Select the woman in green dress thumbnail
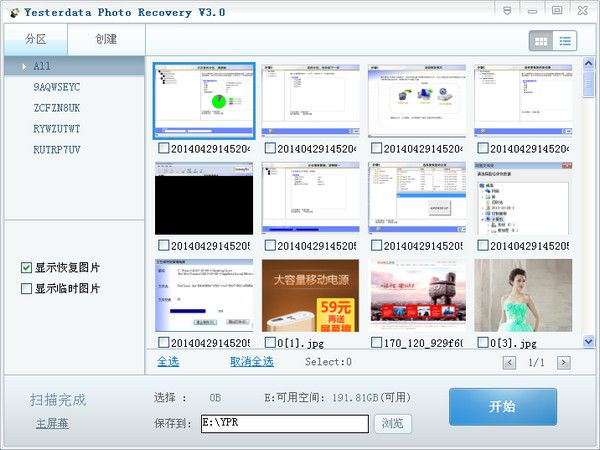This screenshot has height=450, width=600. click(x=523, y=295)
